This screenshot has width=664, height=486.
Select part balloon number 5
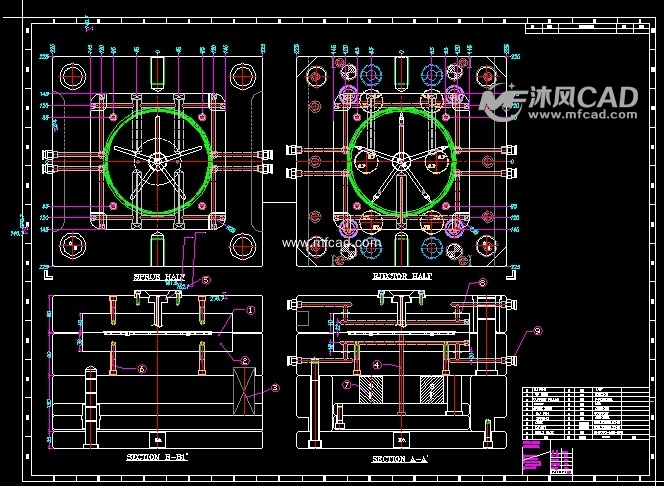pyautogui.click(x=206, y=280)
